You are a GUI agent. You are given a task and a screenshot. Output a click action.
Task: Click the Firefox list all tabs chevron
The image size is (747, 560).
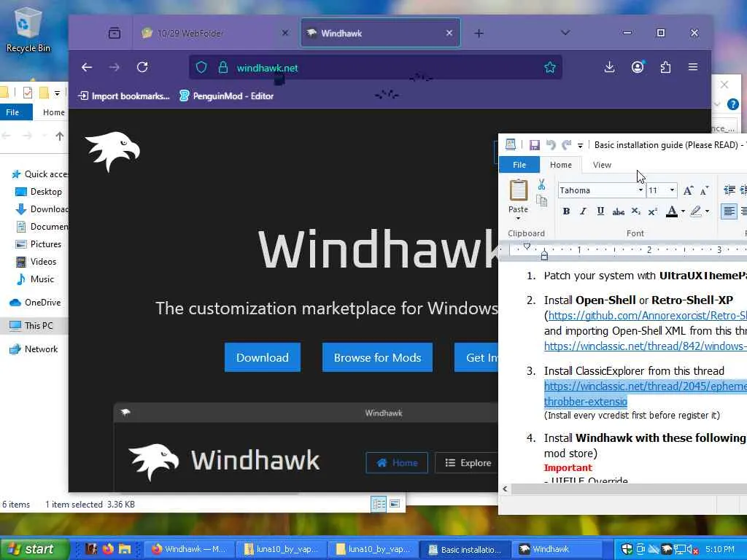point(565,33)
